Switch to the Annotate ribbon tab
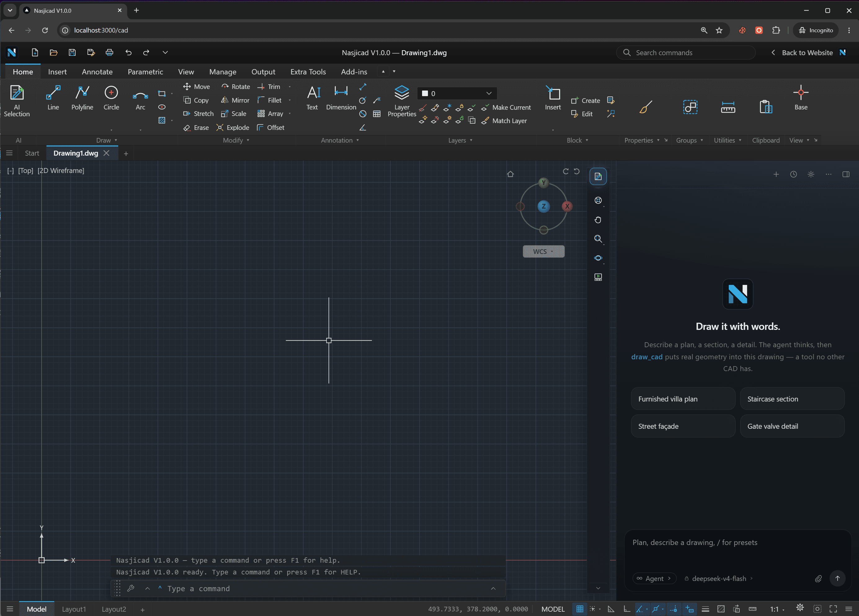This screenshot has height=616, width=859. [x=97, y=72]
